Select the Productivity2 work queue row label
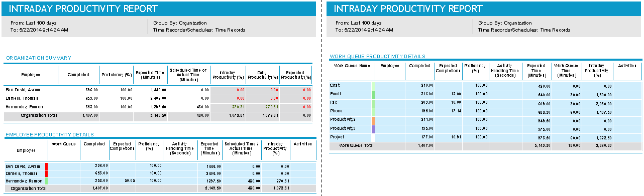Screen dimensions: 644x196 click(x=343, y=120)
